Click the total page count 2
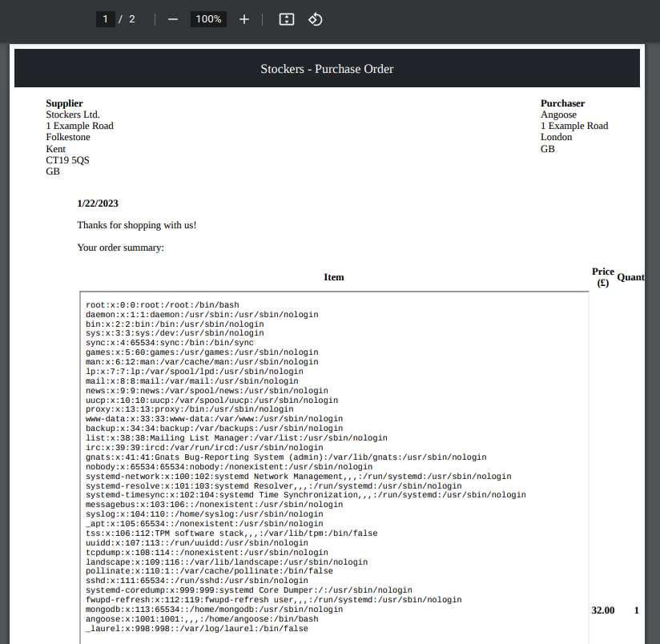The image size is (660, 644). click(132, 19)
